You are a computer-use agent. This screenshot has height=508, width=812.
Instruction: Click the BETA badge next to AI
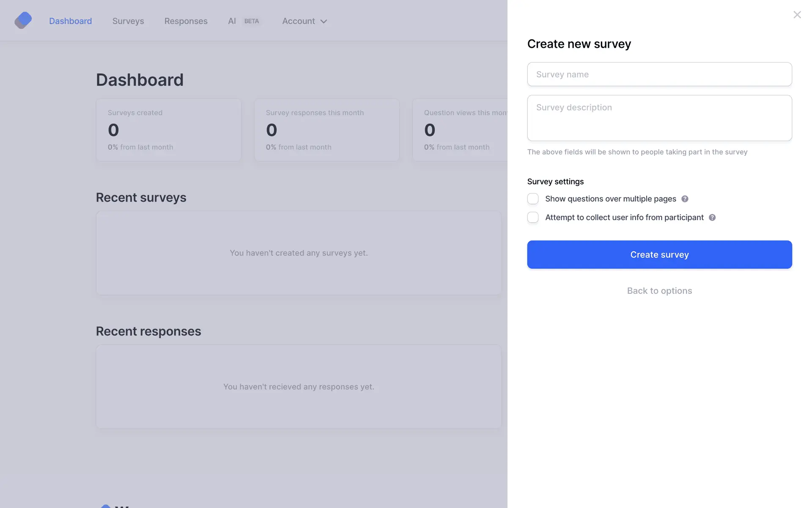tap(252, 21)
